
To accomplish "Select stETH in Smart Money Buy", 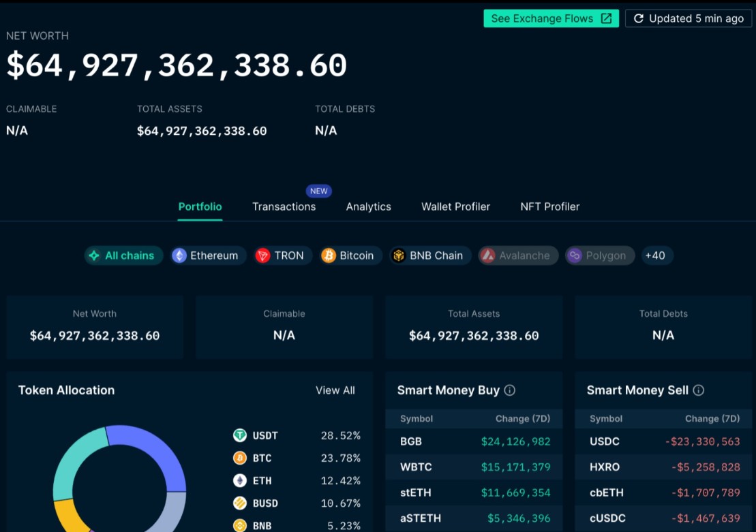I will pyautogui.click(x=474, y=492).
